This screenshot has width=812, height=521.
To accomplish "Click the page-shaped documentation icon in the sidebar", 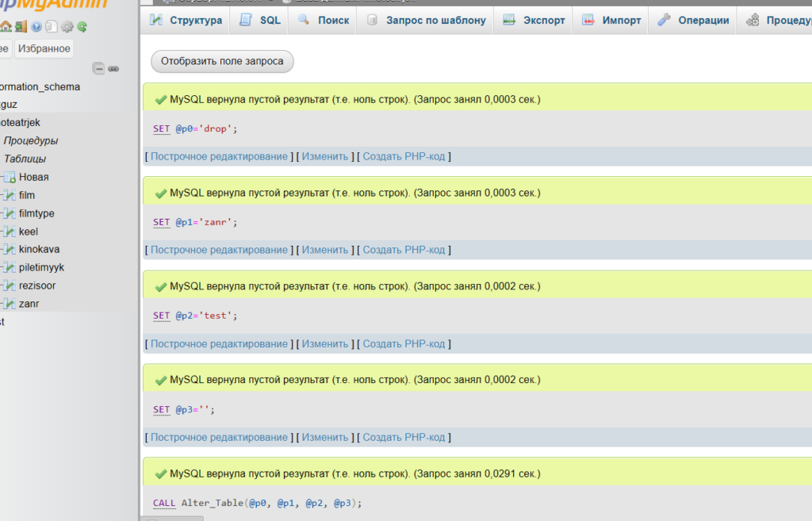I will (51, 26).
